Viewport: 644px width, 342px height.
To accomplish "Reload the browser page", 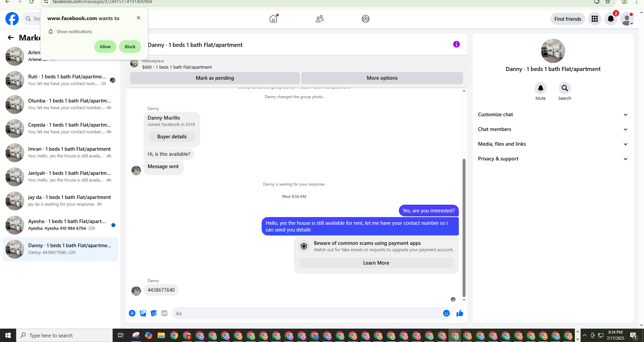I will (x=31, y=2).
